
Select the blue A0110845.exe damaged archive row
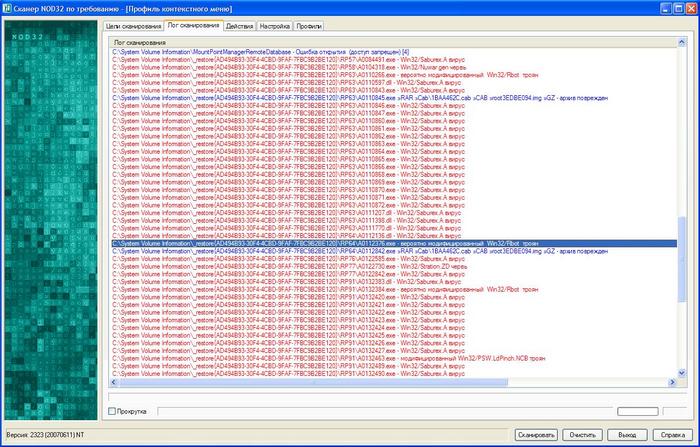(x=394, y=98)
